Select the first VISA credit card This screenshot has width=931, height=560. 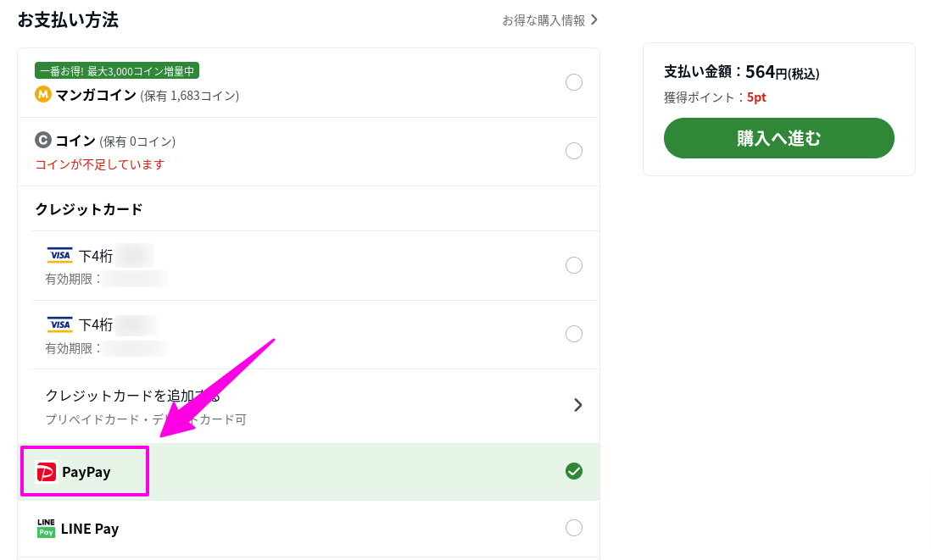[574, 264]
